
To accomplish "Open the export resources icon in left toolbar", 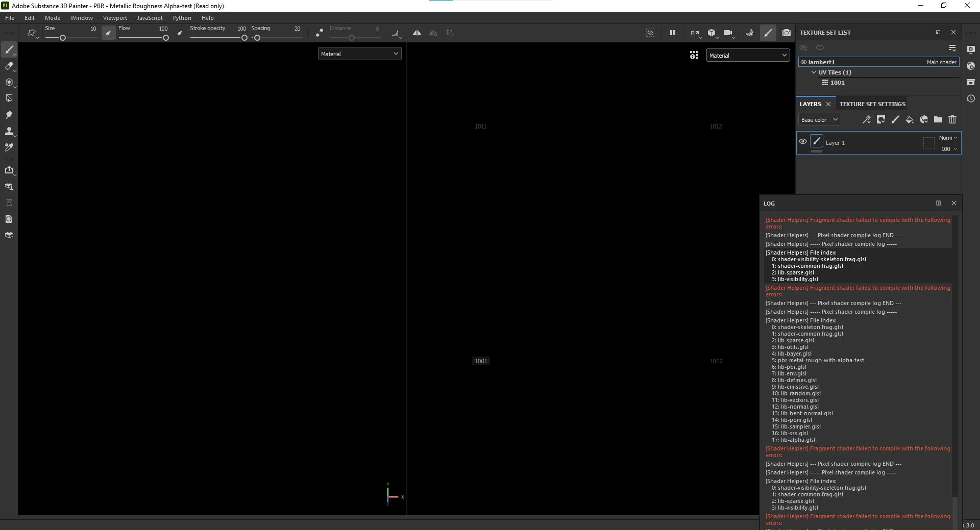I will tap(9, 170).
